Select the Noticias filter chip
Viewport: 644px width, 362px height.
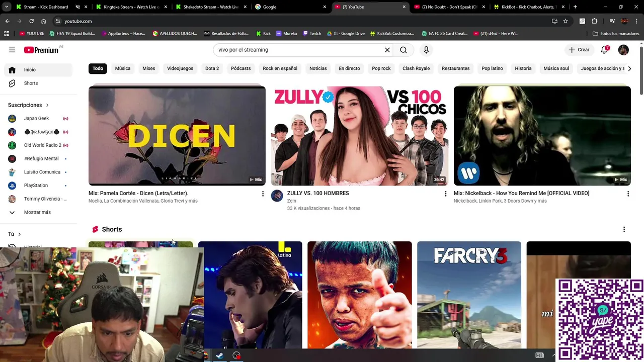pos(318,68)
